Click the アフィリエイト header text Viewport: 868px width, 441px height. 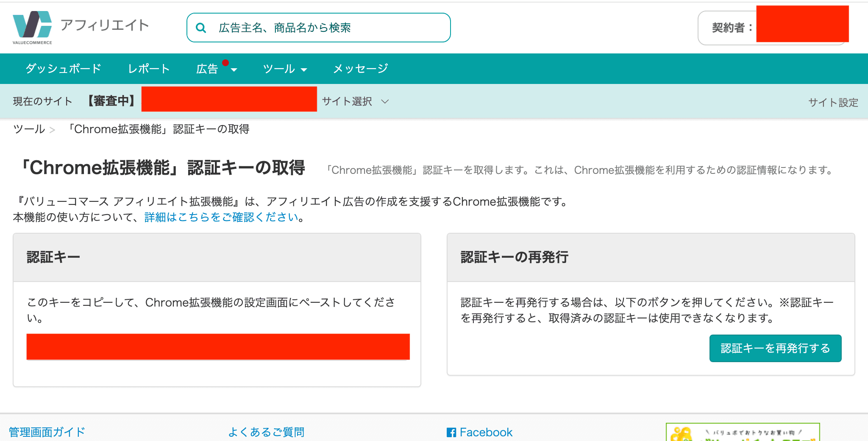tap(105, 25)
